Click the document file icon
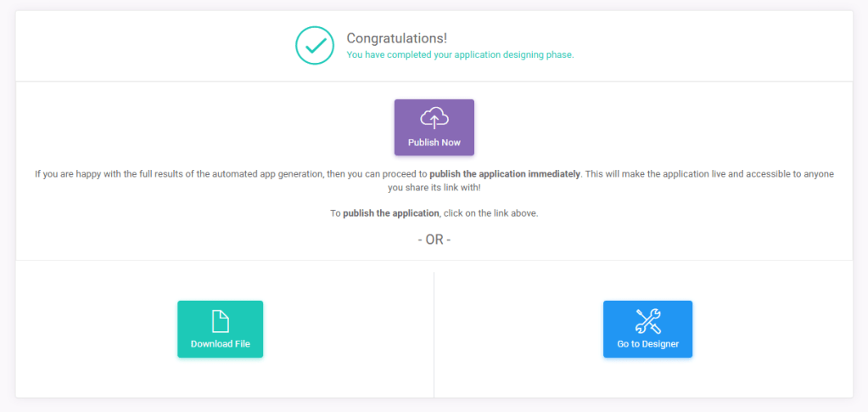Screen dimensions: 868x412 (220, 320)
